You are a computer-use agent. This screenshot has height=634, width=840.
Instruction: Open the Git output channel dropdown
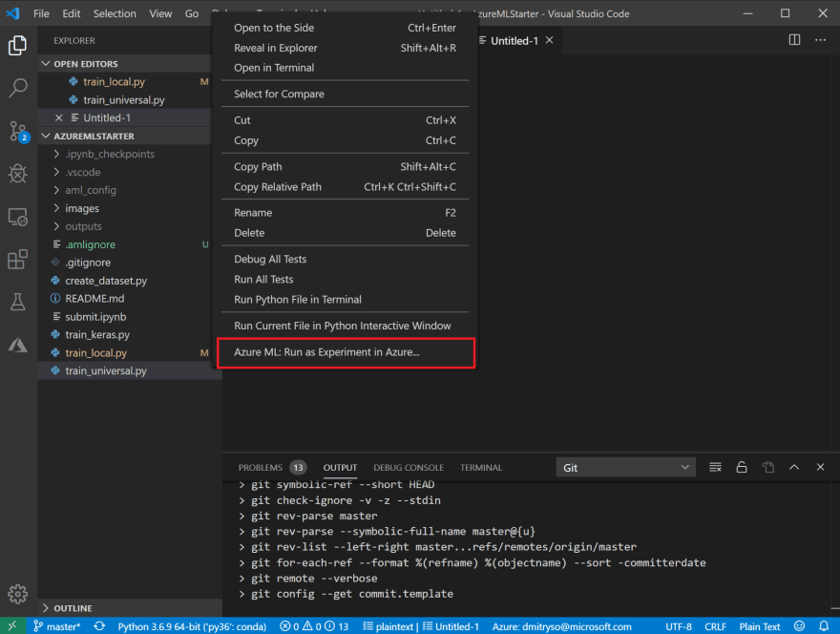626,467
